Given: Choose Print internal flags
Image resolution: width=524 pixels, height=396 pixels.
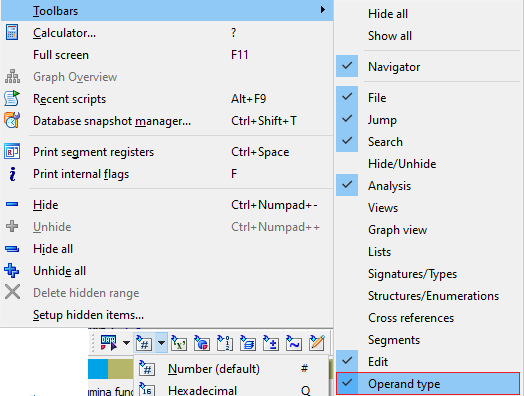Looking at the screenshot, I should pos(167,174).
